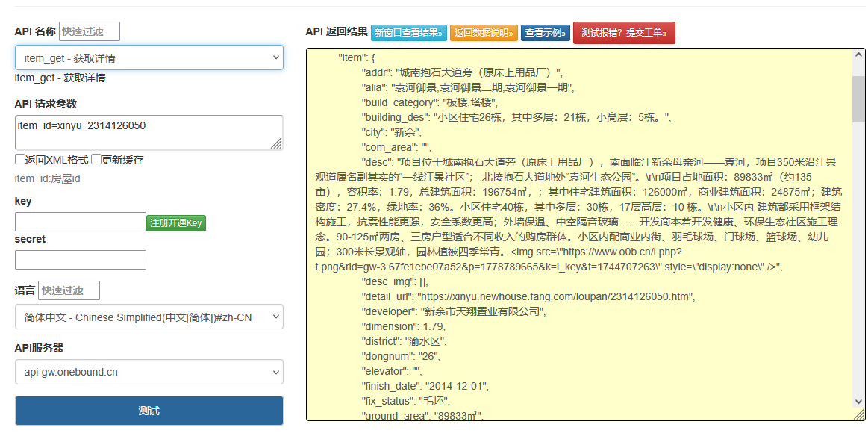
Task: Click the result scrollbar up arrow
Action: point(858,55)
